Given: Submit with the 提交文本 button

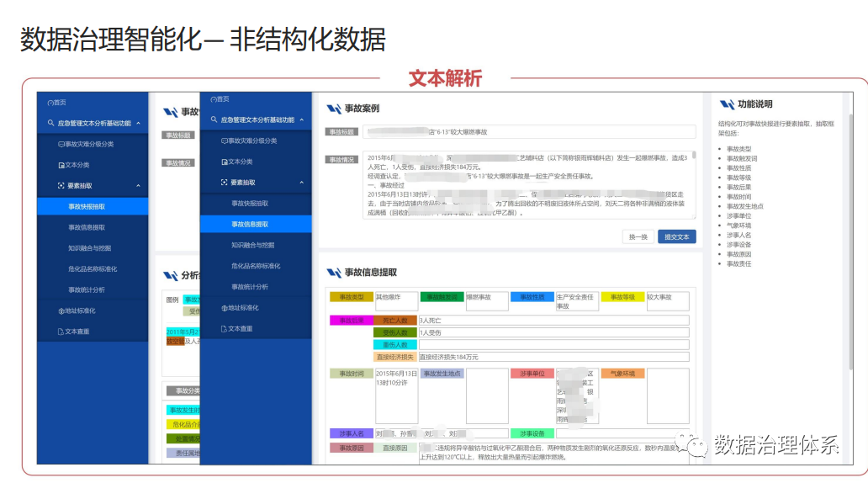Looking at the screenshot, I should [676, 237].
